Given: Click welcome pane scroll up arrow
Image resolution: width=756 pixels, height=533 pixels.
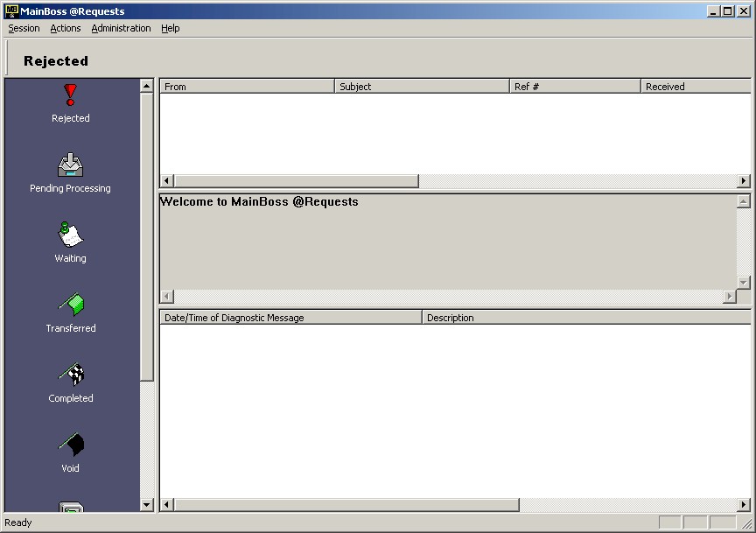Looking at the screenshot, I should coord(744,201).
